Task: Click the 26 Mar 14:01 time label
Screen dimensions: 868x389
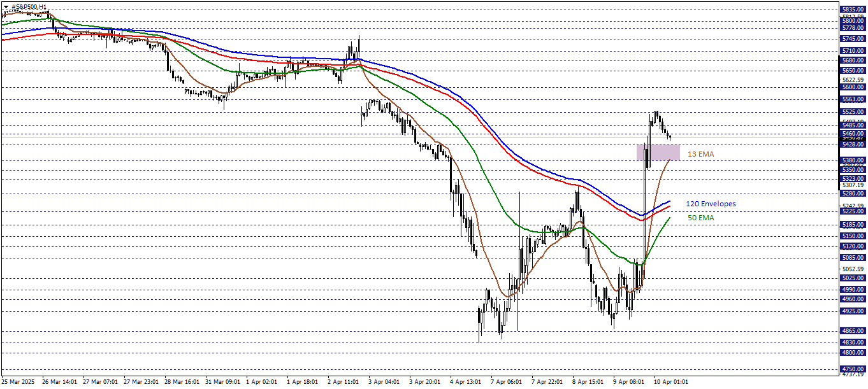Action: [x=59, y=382]
